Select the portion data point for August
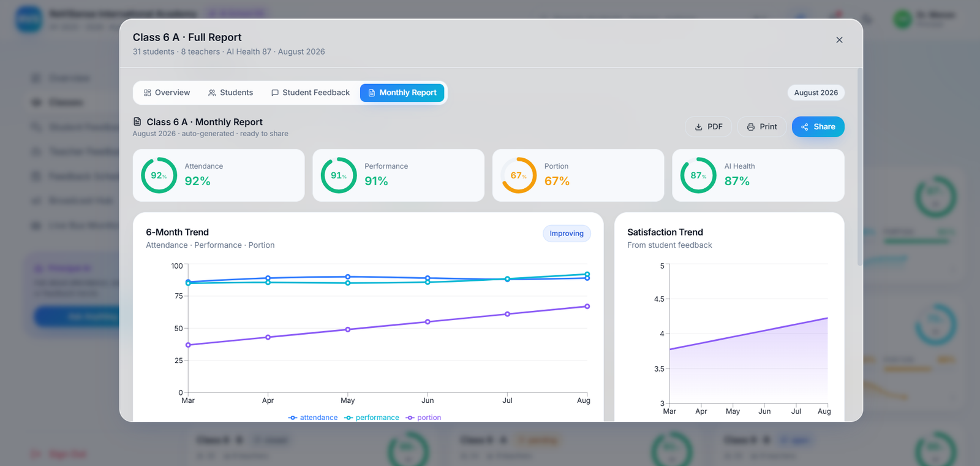This screenshot has height=466, width=980. tap(587, 307)
